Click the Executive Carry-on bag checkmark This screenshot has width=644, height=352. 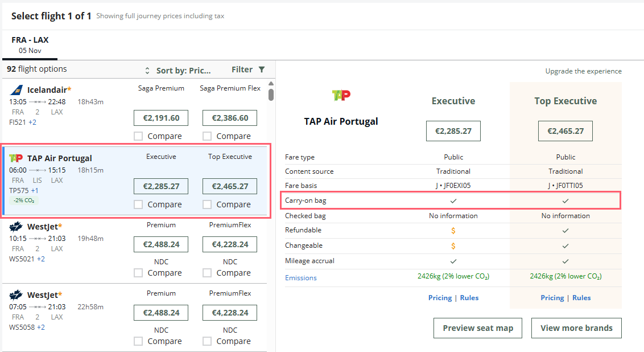(453, 200)
